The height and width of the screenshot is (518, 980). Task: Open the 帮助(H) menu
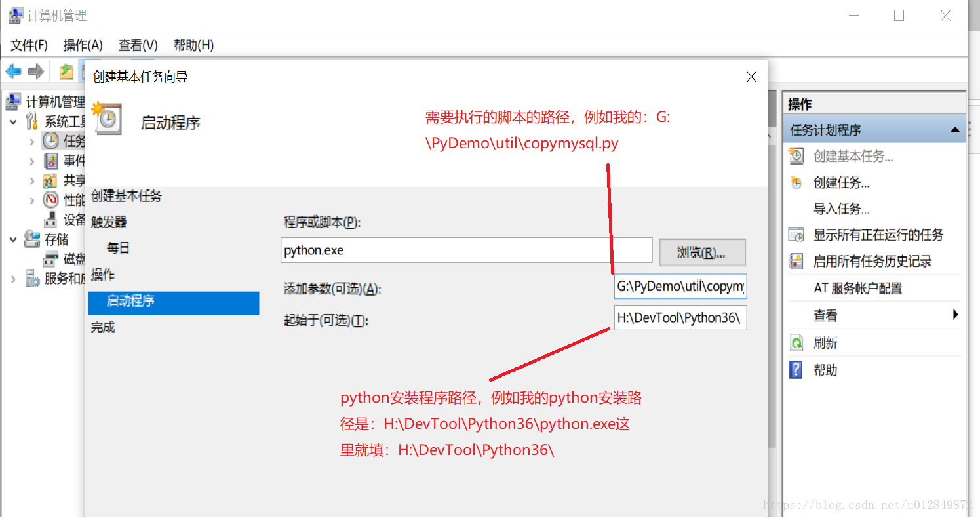(193, 45)
